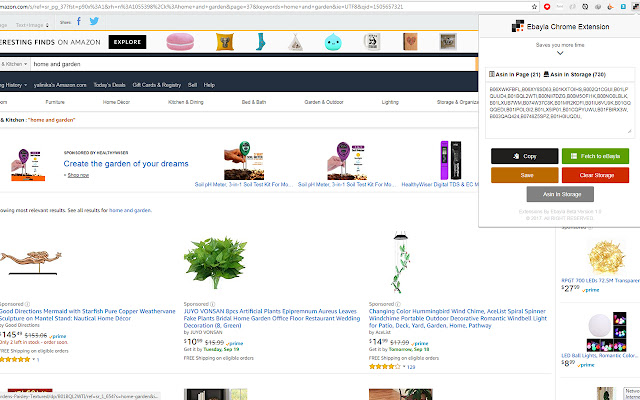Open Today's Deals
The image size is (640, 400).
[x=109, y=85]
